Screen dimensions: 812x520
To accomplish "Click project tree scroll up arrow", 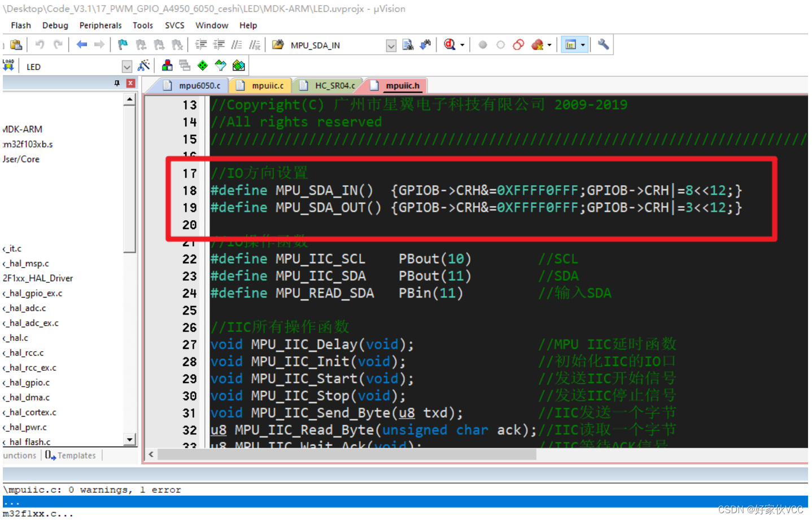I will tap(130, 99).
